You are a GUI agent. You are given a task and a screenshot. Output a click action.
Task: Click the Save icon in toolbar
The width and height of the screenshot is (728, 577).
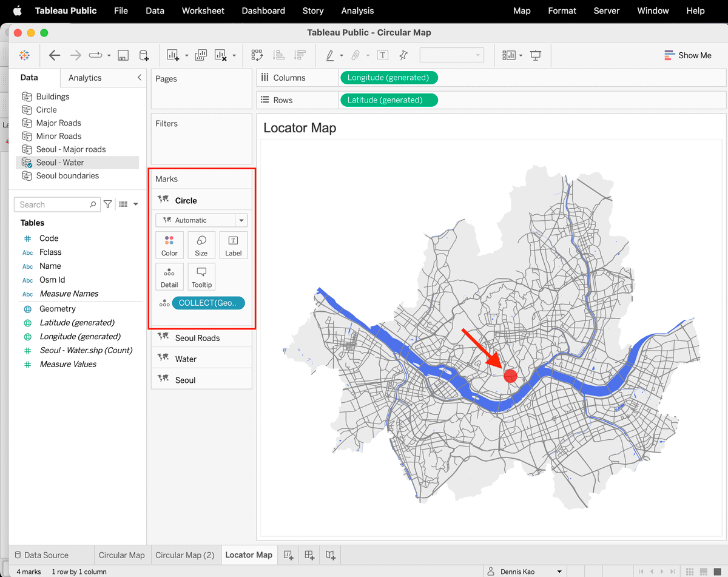click(x=123, y=56)
